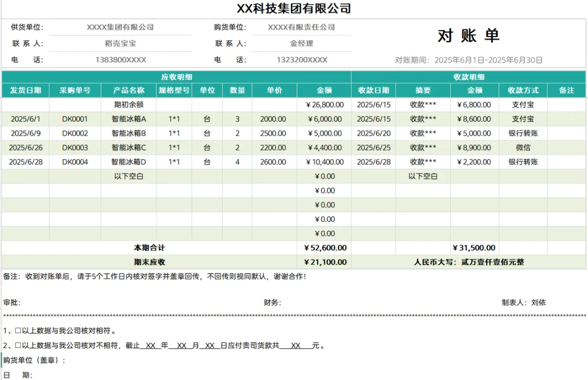Select the 本期合计 total ￥52,600.00

coord(324,248)
